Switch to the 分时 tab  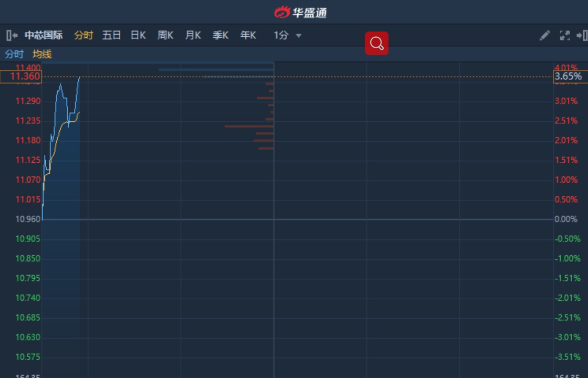83,35
